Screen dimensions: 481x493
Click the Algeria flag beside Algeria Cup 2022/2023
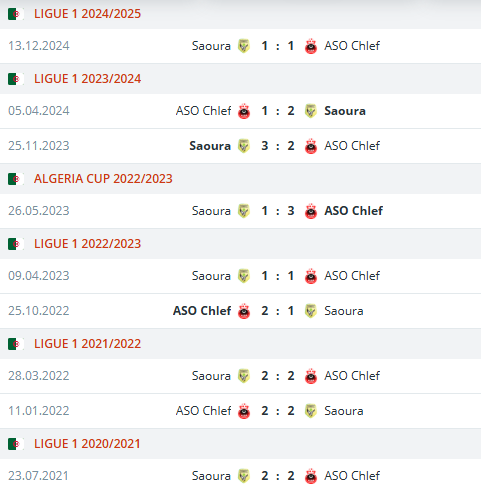pos(16,179)
